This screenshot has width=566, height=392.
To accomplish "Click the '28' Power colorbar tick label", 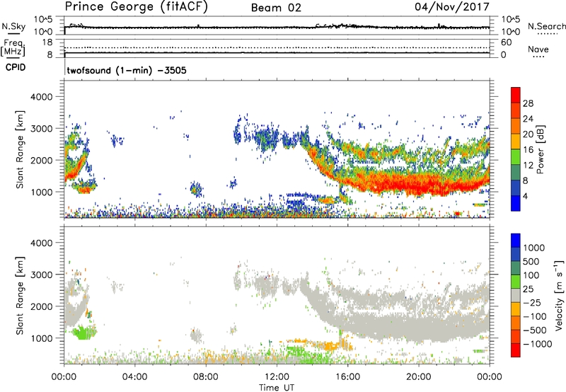I will tap(528, 103).
